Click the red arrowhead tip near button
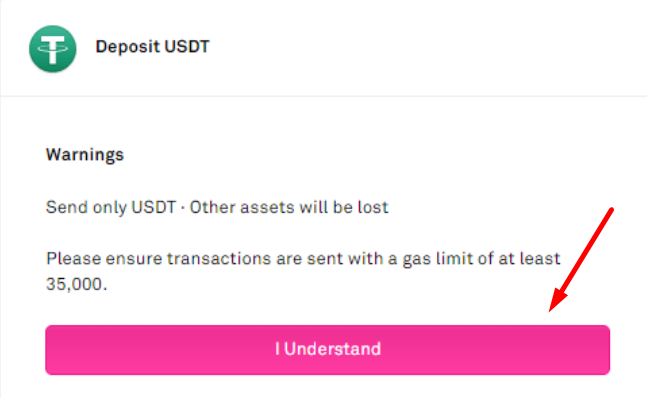Image resolution: width=647 pixels, height=398 pixels. point(553,308)
